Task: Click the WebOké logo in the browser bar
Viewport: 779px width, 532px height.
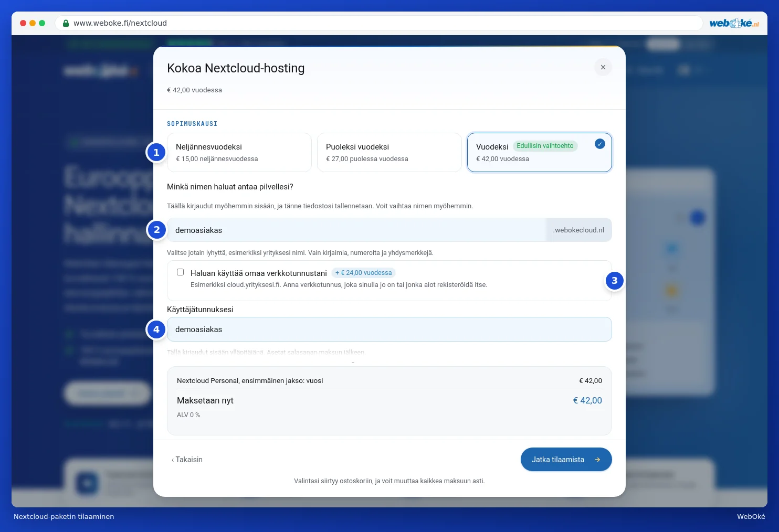Action: pyautogui.click(x=734, y=23)
